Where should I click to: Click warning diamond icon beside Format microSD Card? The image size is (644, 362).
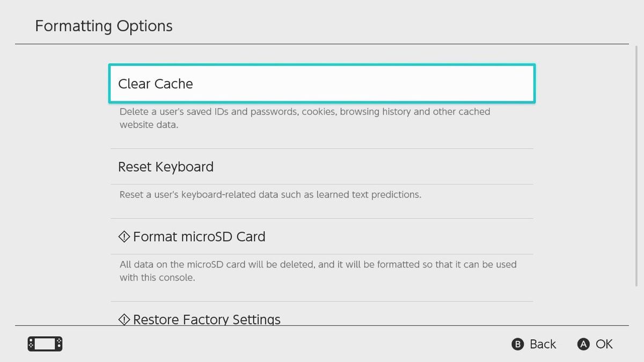coord(124,237)
